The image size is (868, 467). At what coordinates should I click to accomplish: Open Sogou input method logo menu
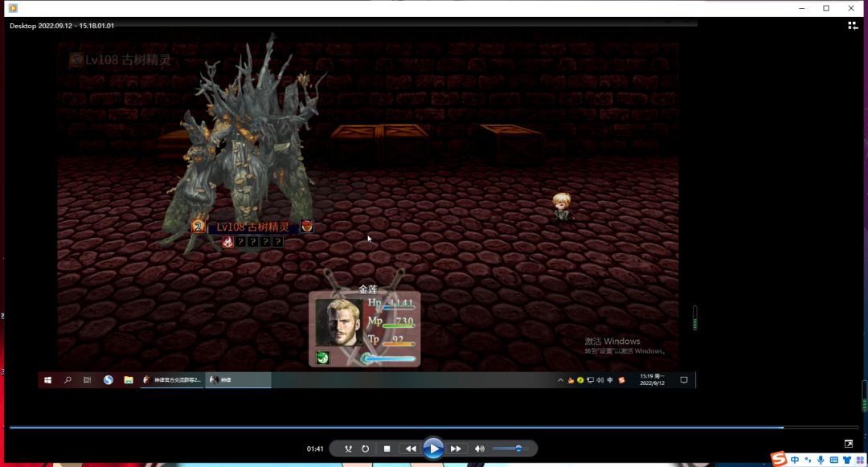coord(780,459)
